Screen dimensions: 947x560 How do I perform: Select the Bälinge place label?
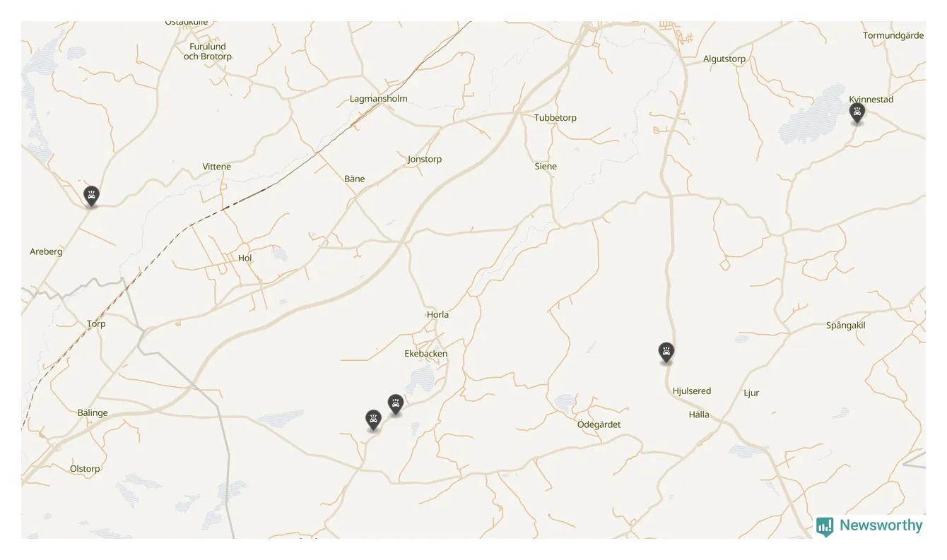(x=93, y=413)
